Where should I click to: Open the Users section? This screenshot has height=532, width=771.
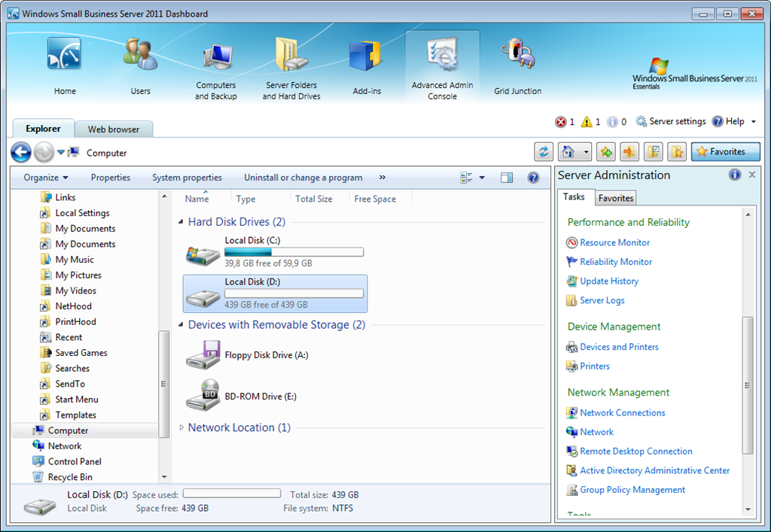pyautogui.click(x=140, y=66)
